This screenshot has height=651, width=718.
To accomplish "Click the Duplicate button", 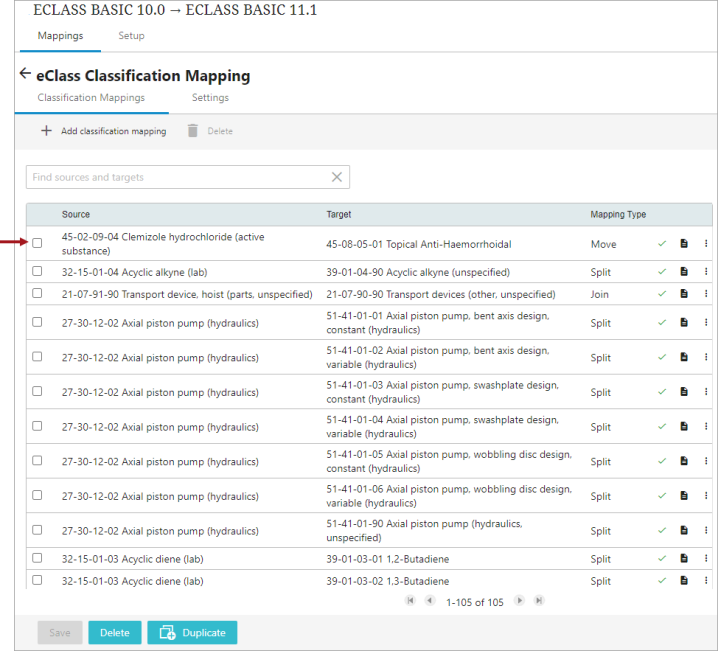I will pos(192,632).
